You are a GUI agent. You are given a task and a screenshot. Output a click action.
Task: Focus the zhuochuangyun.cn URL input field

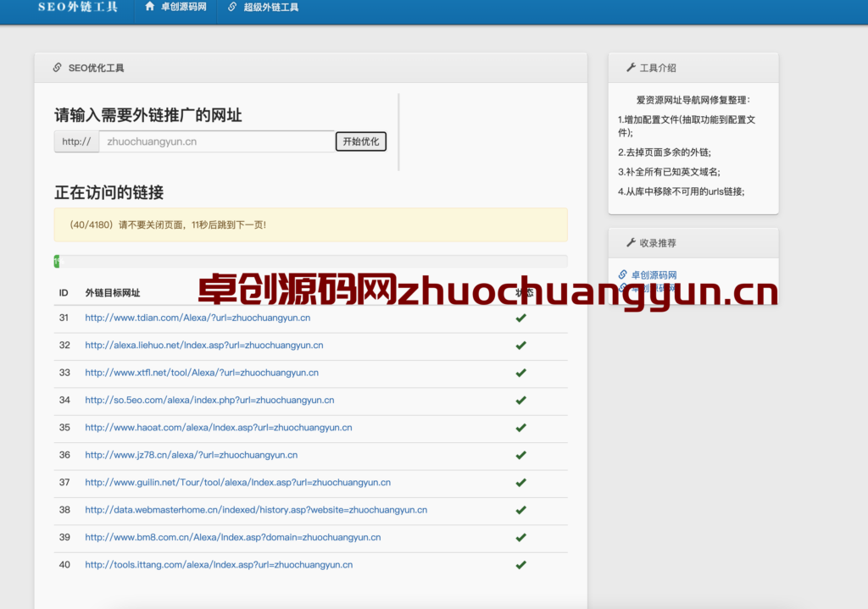tap(217, 141)
